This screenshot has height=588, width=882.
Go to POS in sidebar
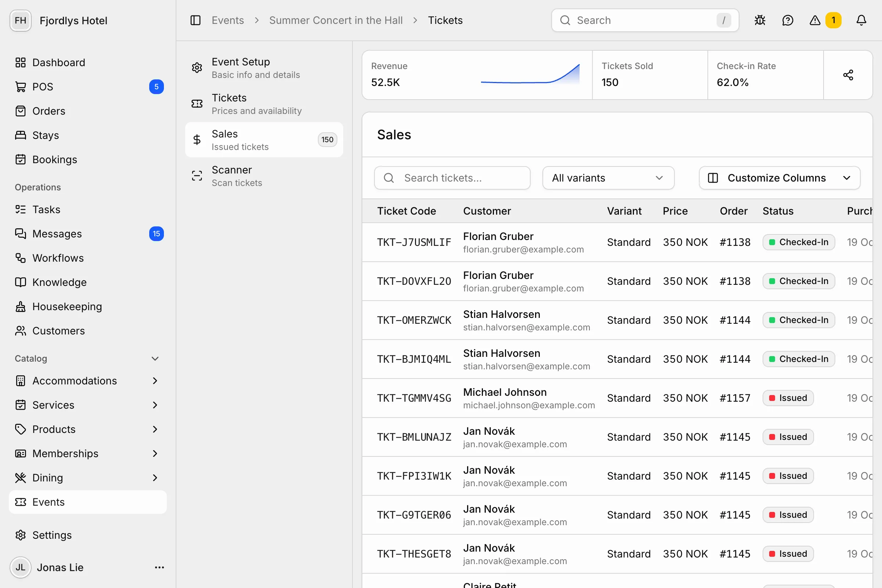88,87
